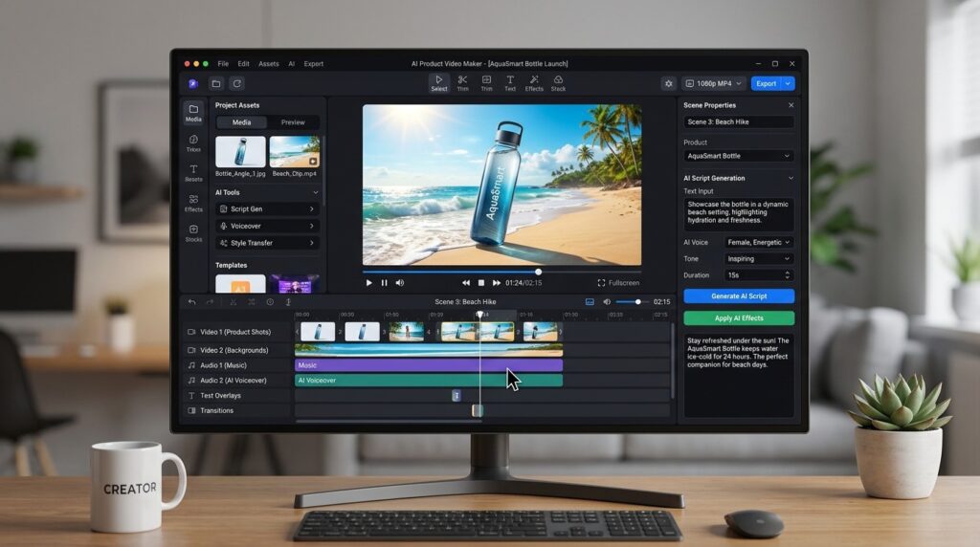Image resolution: width=980 pixels, height=547 pixels.
Task: Open the T text presets sidebar panel
Action: tap(193, 173)
